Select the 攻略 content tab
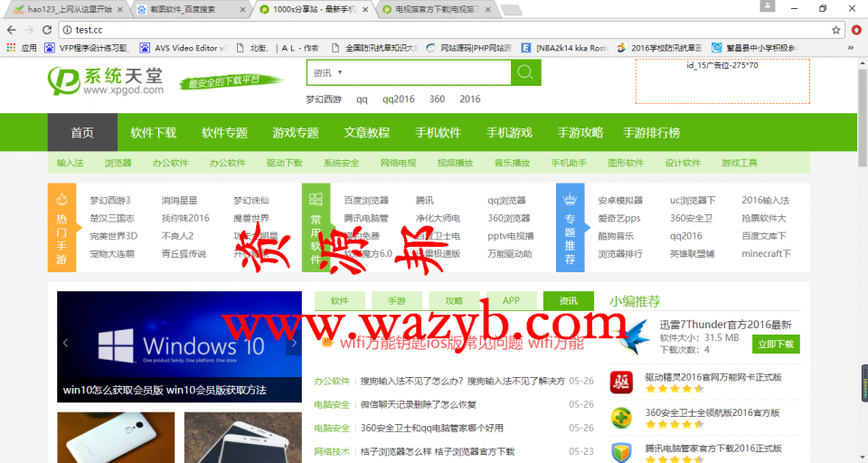The width and height of the screenshot is (868, 463). pyautogui.click(x=454, y=301)
